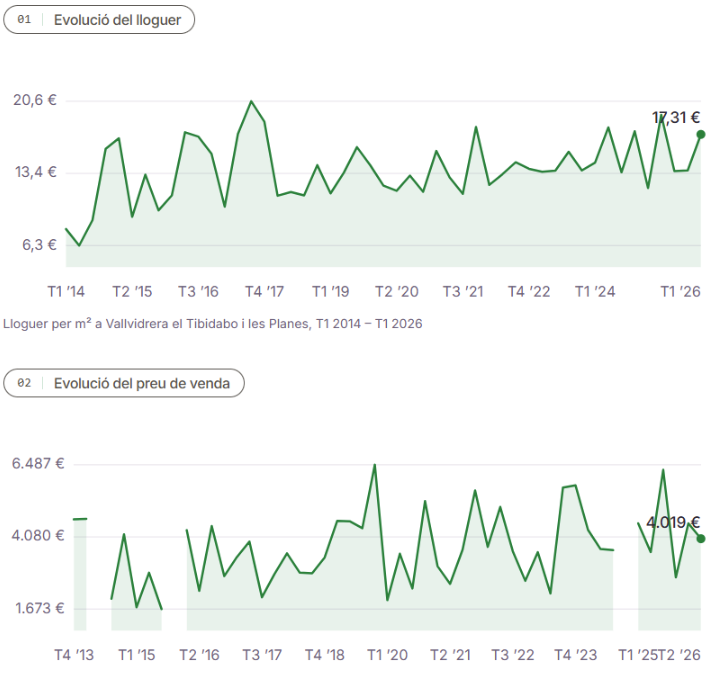Click the 1.673 € y-axis label

pyautogui.click(x=40, y=609)
